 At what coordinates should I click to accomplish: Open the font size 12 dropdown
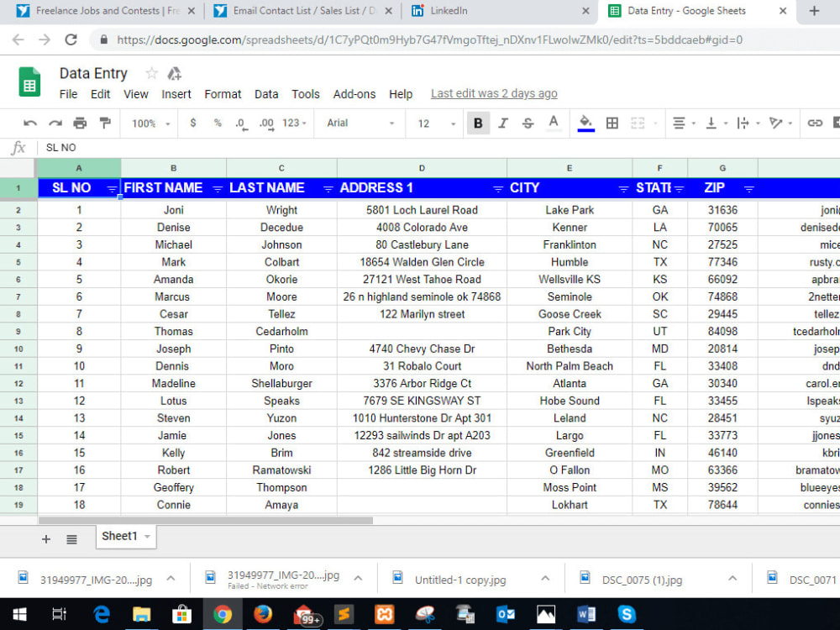(436, 123)
